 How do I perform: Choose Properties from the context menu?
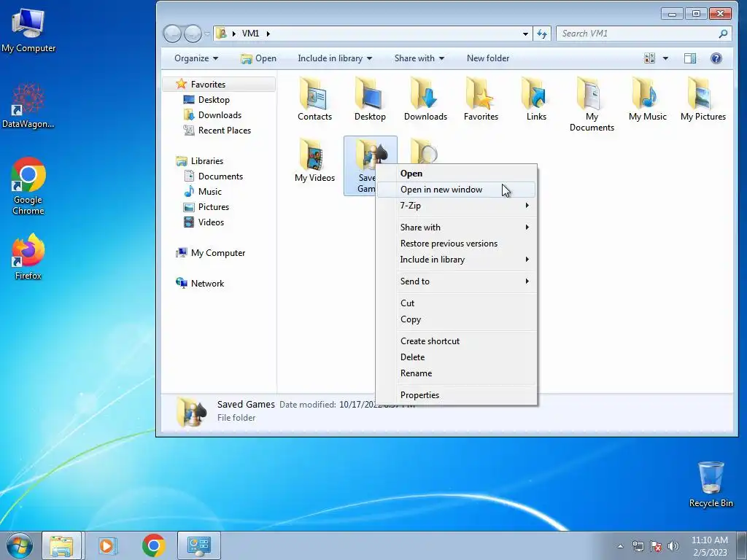[x=457, y=394]
